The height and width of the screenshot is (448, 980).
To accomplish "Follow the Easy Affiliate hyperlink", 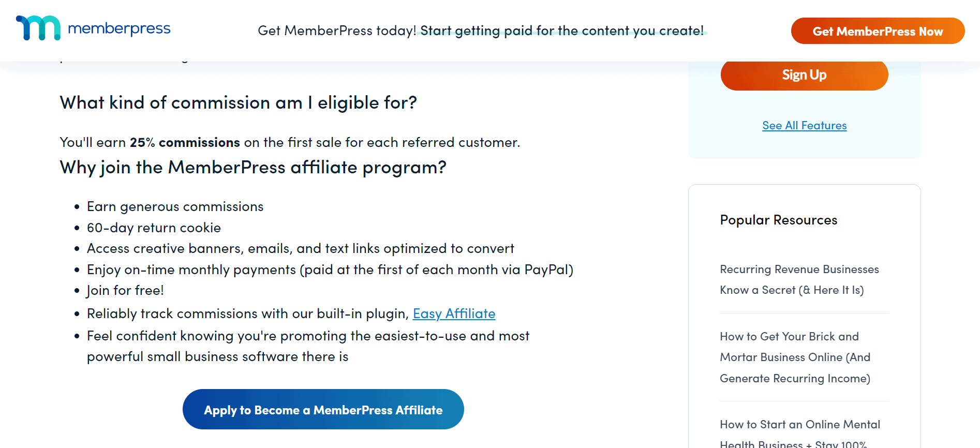I will [x=454, y=313].
